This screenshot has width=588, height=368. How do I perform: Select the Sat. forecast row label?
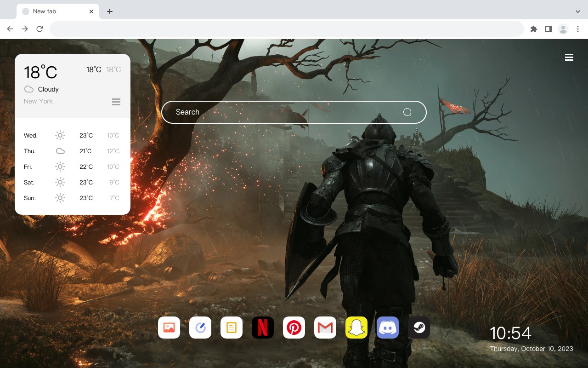tap(29, 182)
